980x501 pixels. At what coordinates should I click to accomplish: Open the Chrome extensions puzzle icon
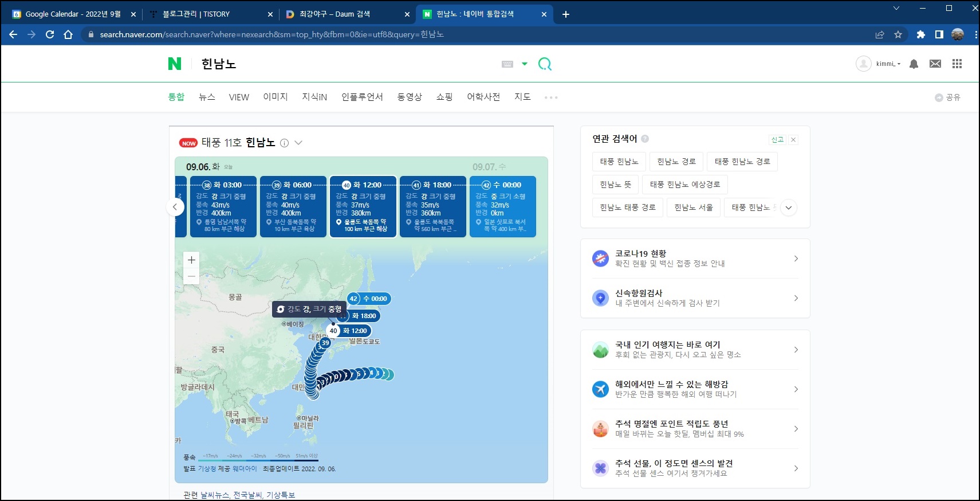tap(921, 34)
